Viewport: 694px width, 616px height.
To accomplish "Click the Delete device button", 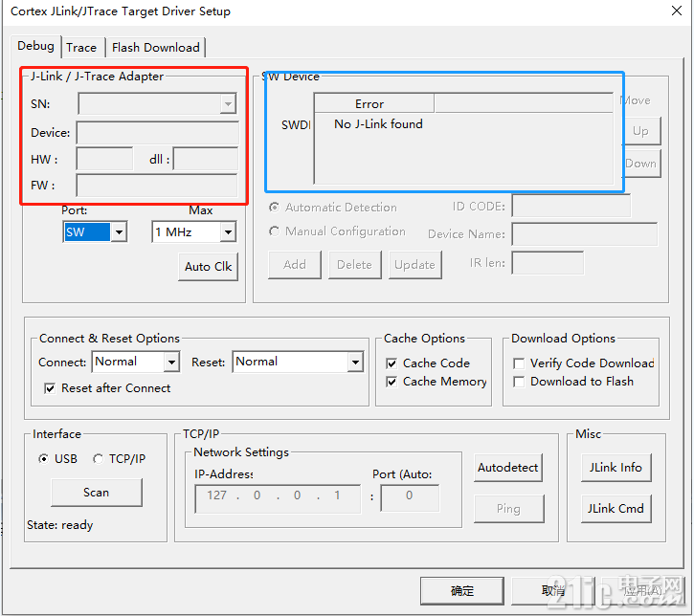I will (354, 264).
